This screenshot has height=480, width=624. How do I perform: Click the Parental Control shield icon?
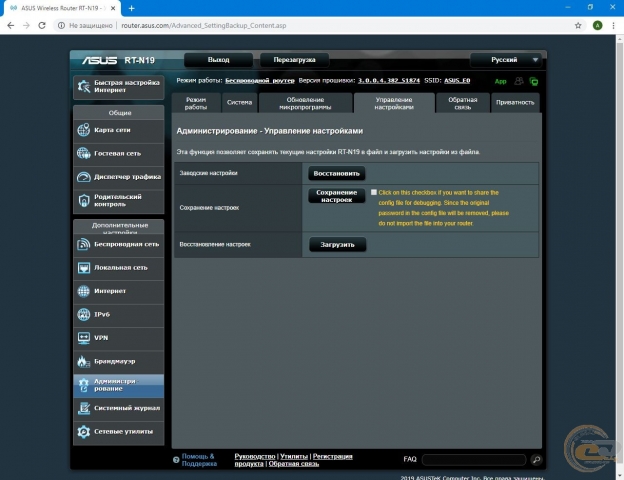click(x=84, y=200)
